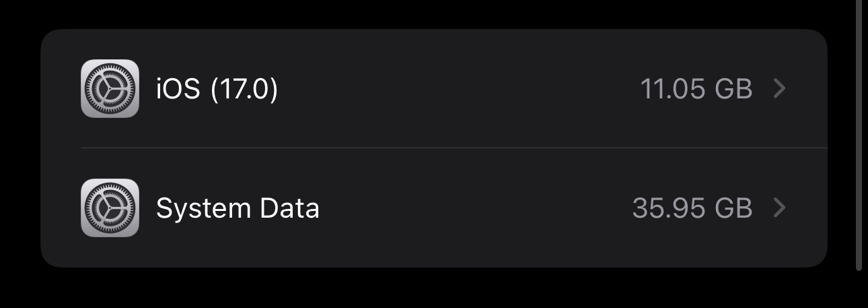Open the System Data storage row

coord(431,208)
